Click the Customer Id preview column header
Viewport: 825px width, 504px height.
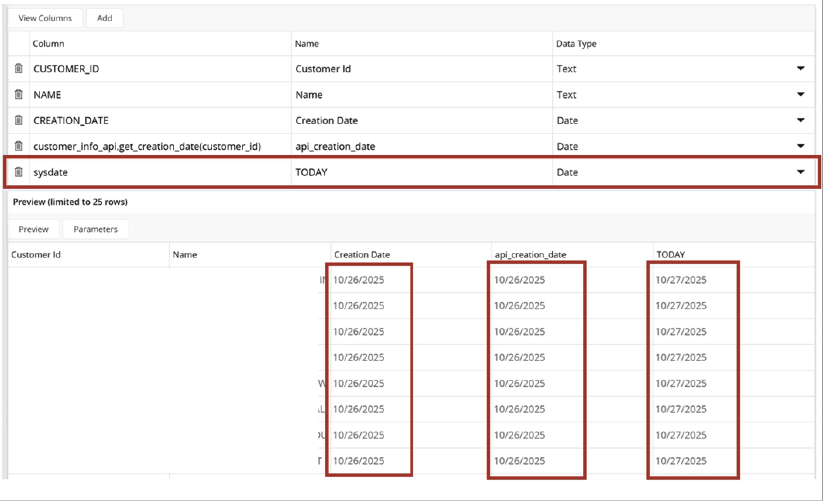point(36,255)
